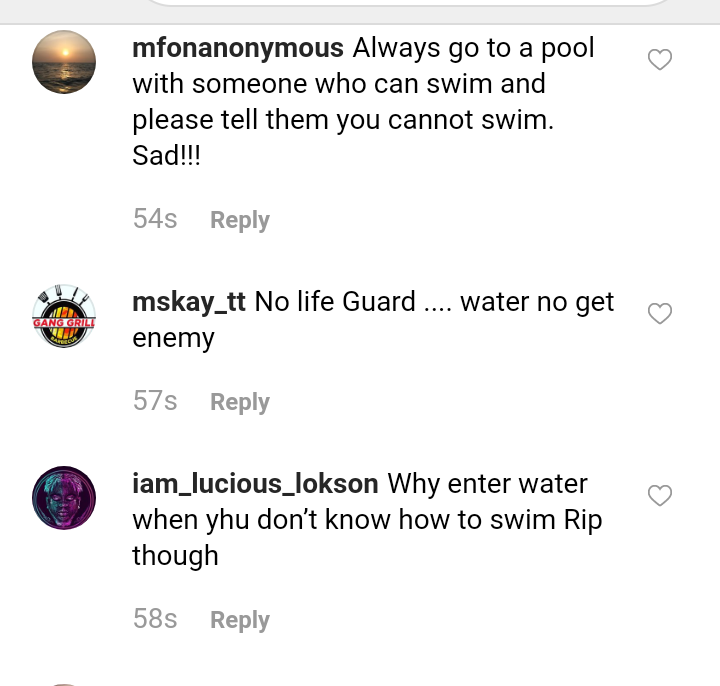Image resolution: width=720 pixels, height=686 pixels.
Task: Like the mskay_tt comment with heart icon
Action: point(660,314)
